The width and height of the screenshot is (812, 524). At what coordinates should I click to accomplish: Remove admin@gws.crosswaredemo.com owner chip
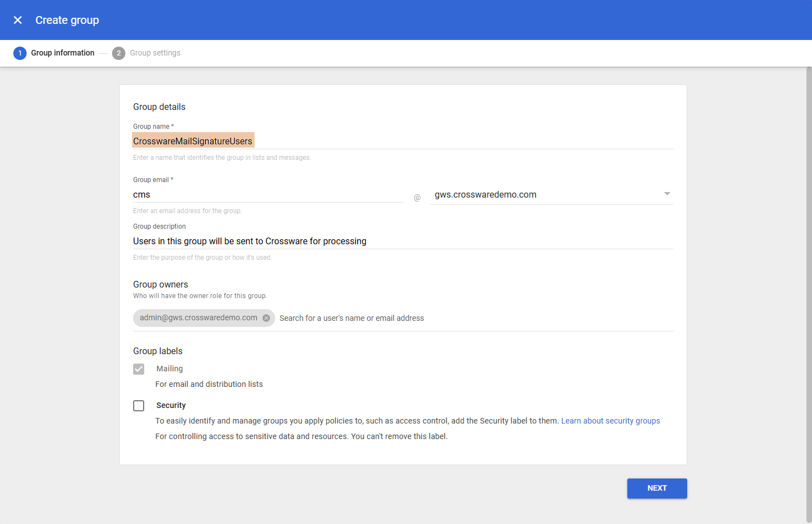pos(266,318)
